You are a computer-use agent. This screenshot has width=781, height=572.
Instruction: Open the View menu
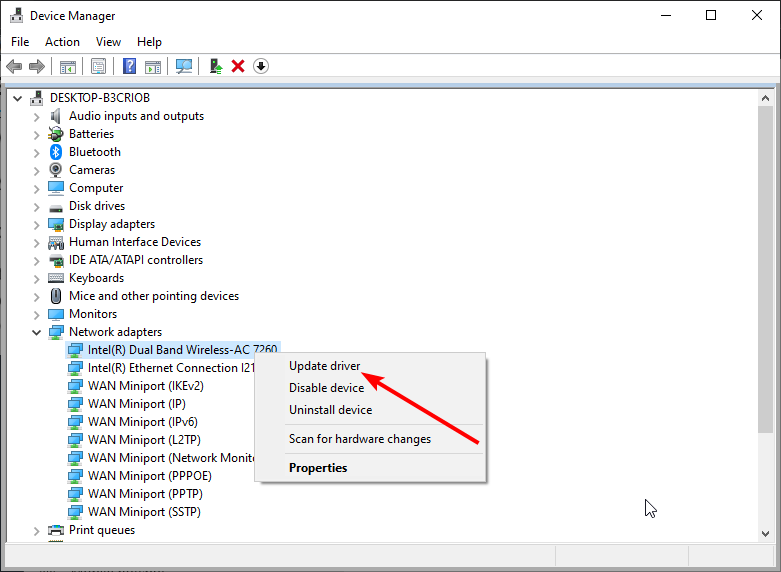(108, 42)
